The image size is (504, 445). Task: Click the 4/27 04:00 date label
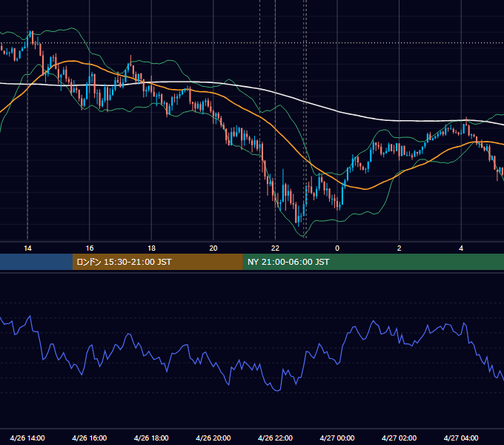[x=461, y=438]
